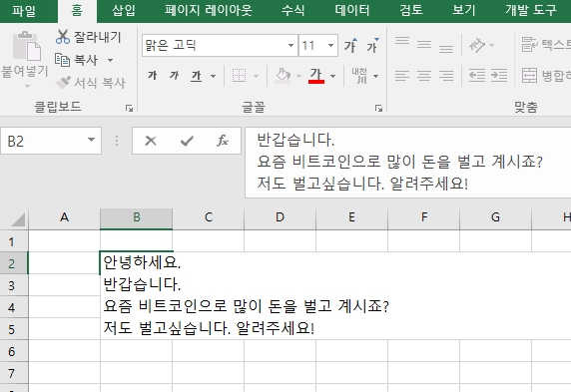Open font color dropdown arrow

(x=332, y=76)
